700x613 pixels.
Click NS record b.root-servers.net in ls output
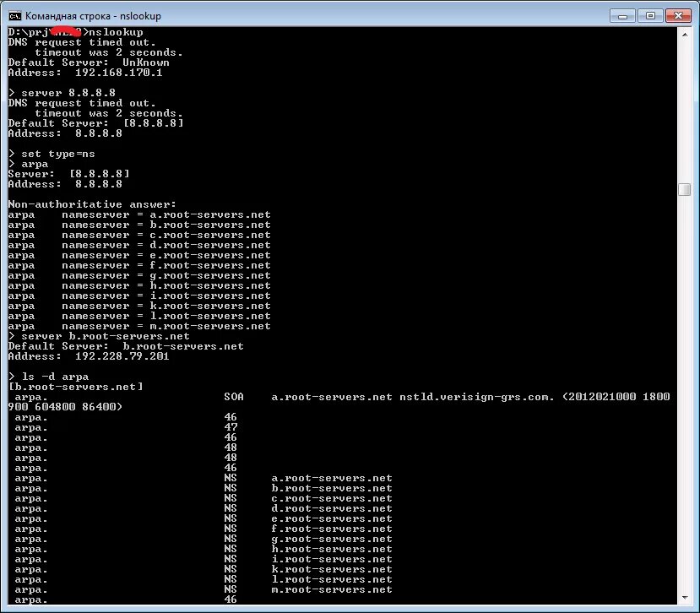332,488
